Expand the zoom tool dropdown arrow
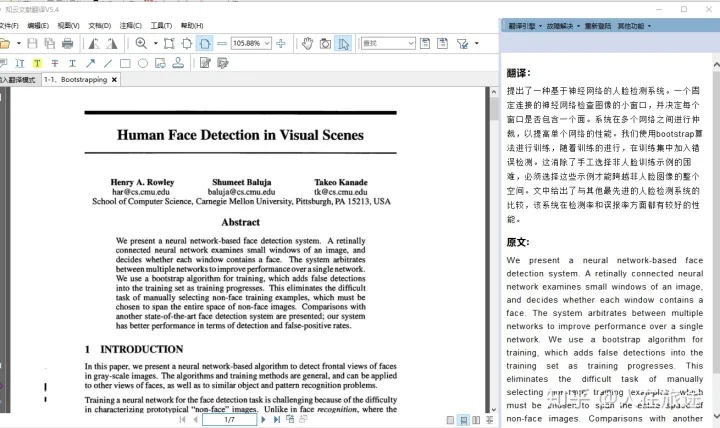Screen dimensions: 720x428 [x=155, y=43]
